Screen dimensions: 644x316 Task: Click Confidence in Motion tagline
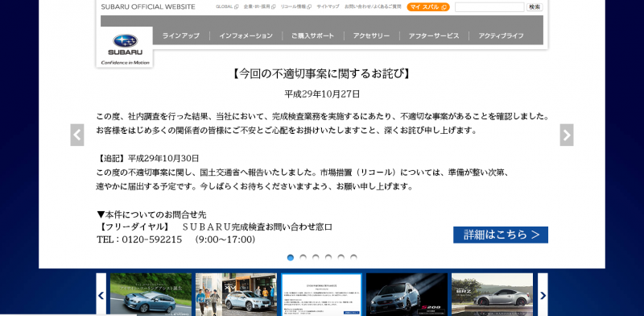126,63
